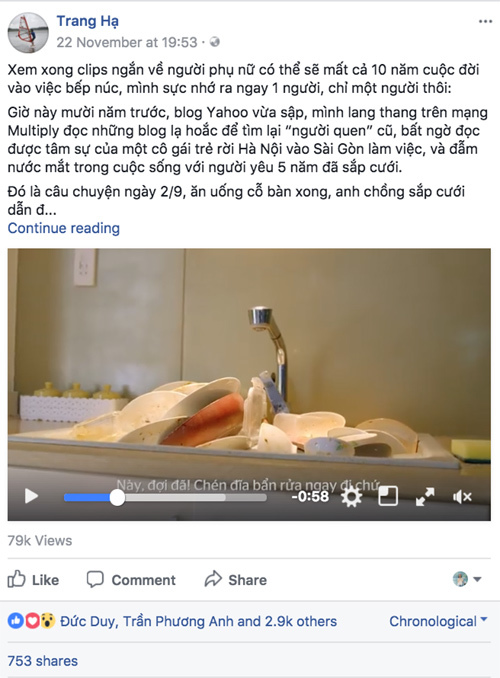Play the video with the play button
The width and height of the screenshot is (500, 678).
(31, 496)
